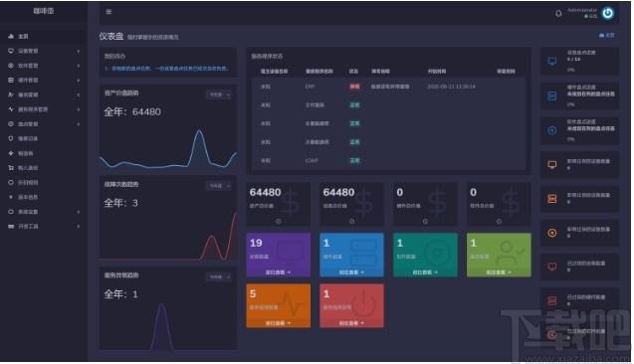
Task: Open the period dropdown on 资产价值趋势 chart
Action: click(x=220, y=94)
